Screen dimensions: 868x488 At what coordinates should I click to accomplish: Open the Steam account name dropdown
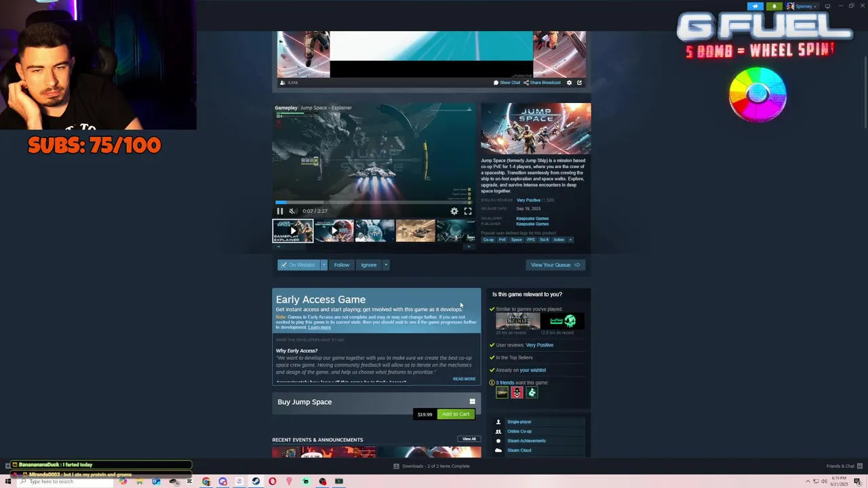804,6
